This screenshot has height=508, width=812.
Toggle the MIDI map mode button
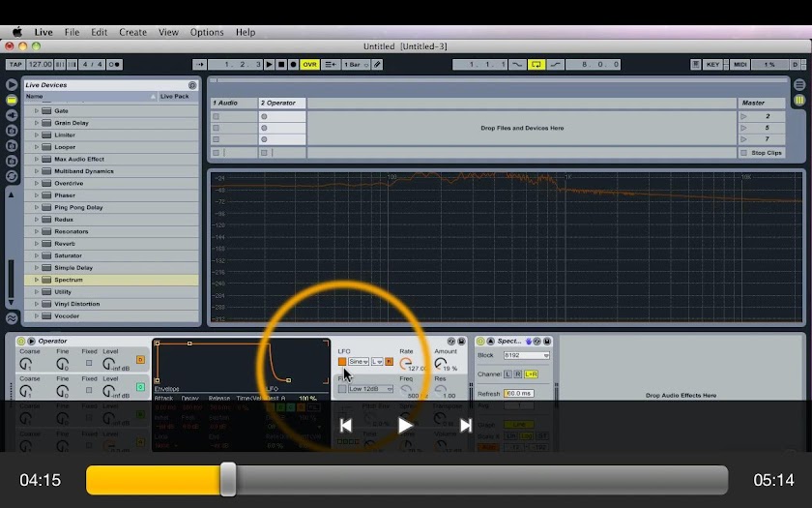(x=740, y=64)
